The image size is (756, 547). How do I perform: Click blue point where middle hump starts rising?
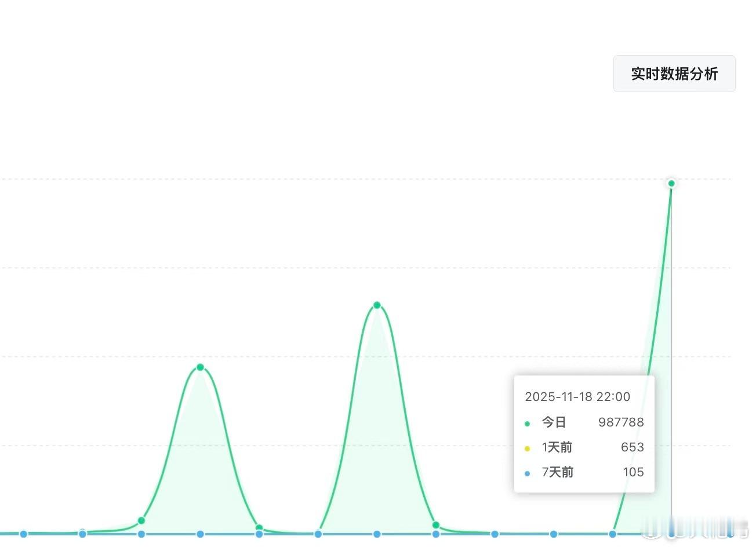coord(318,534)
